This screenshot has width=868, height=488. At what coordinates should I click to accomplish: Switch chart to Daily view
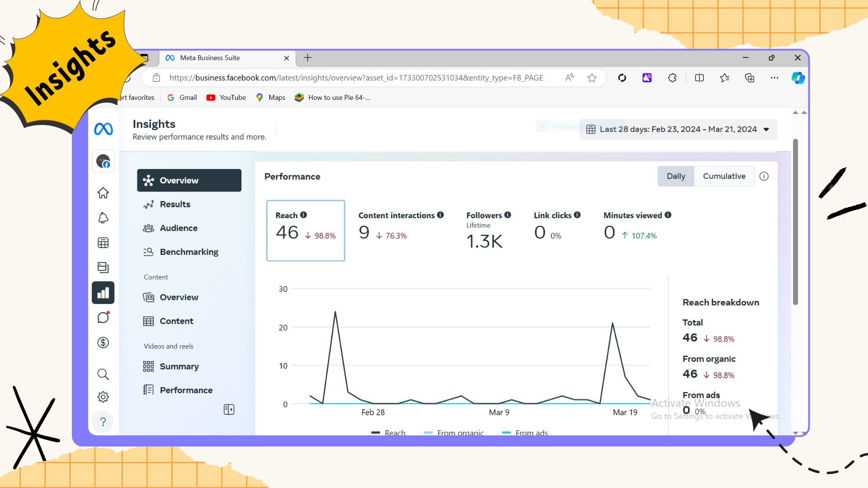click(x=676, y=176)
